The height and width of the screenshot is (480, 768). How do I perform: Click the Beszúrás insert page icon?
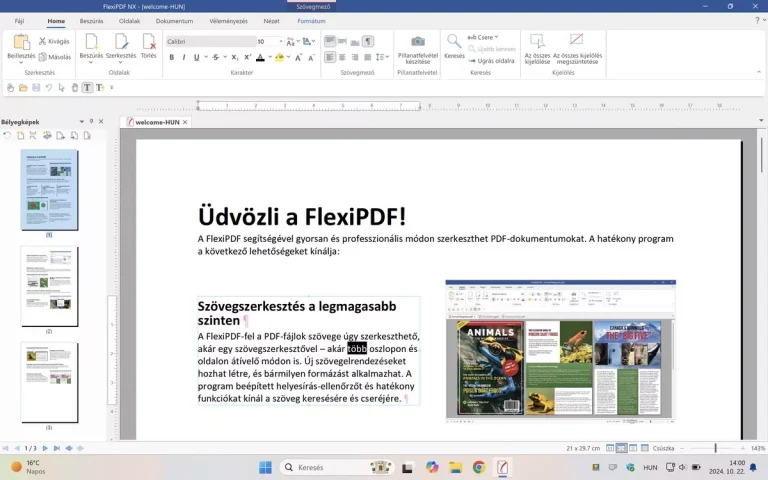pos(92,42)
